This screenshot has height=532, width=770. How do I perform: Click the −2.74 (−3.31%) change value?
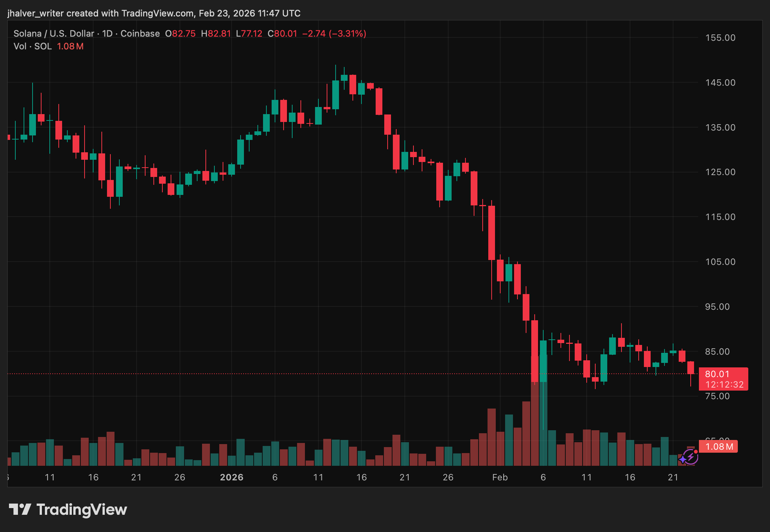[x=334, y=34]
